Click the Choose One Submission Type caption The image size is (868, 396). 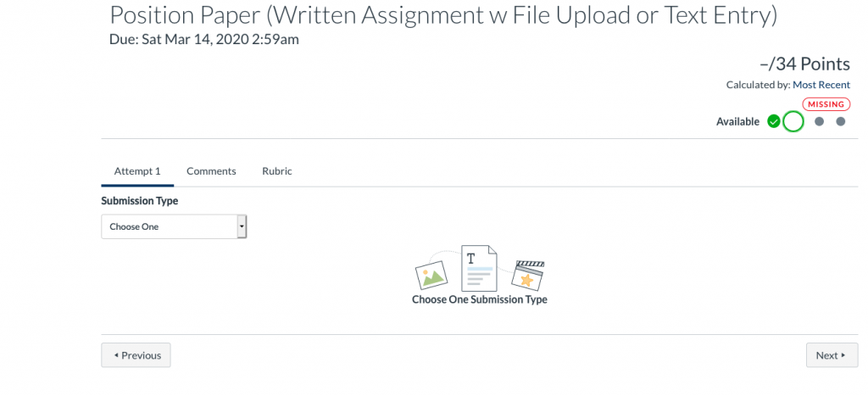point(479,299)
